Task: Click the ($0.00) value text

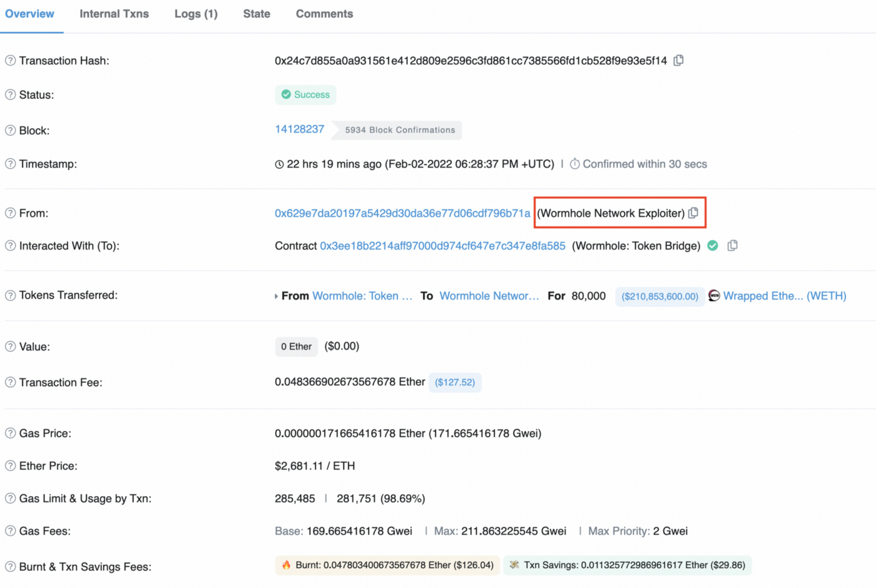Action: click(342, 346)
